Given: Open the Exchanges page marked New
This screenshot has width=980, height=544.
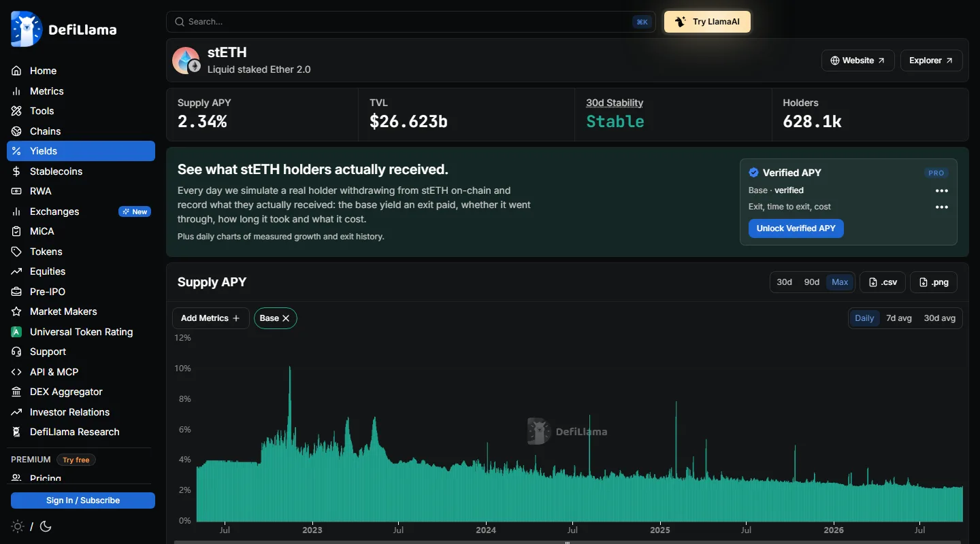Looking at the screenshot, I should (81, 211).
